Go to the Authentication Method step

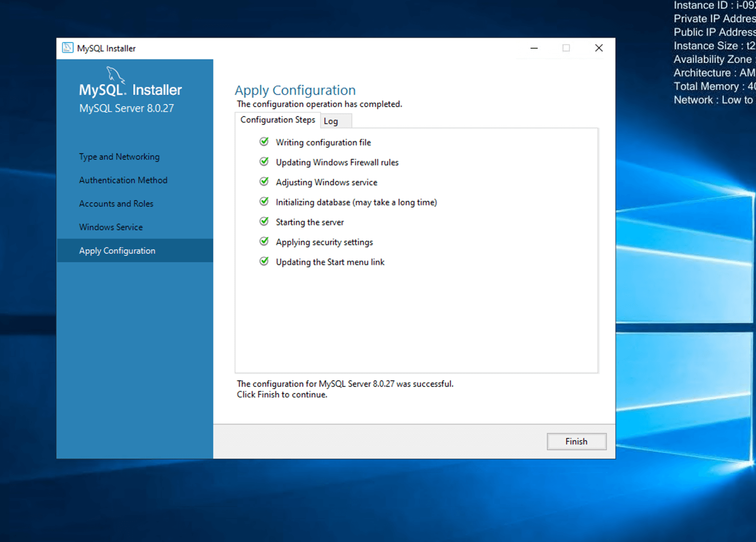[x=123, y=180]
